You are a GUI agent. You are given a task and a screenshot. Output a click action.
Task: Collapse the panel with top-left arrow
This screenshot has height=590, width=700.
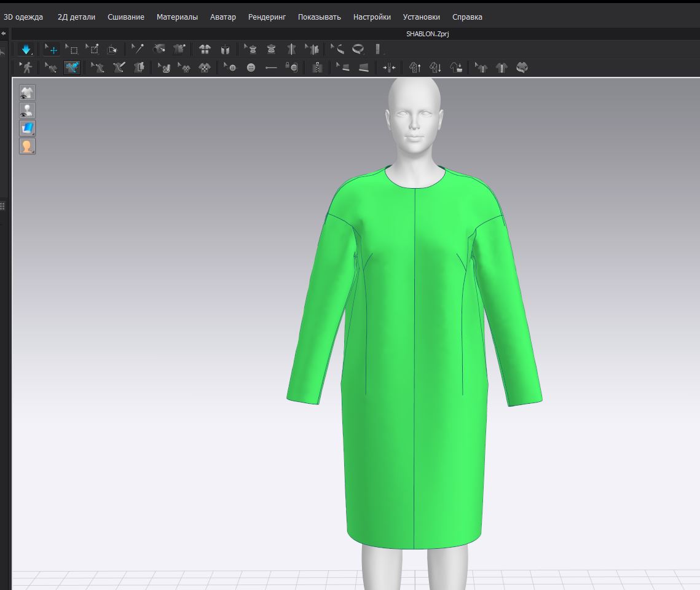[x=4, y=33]
